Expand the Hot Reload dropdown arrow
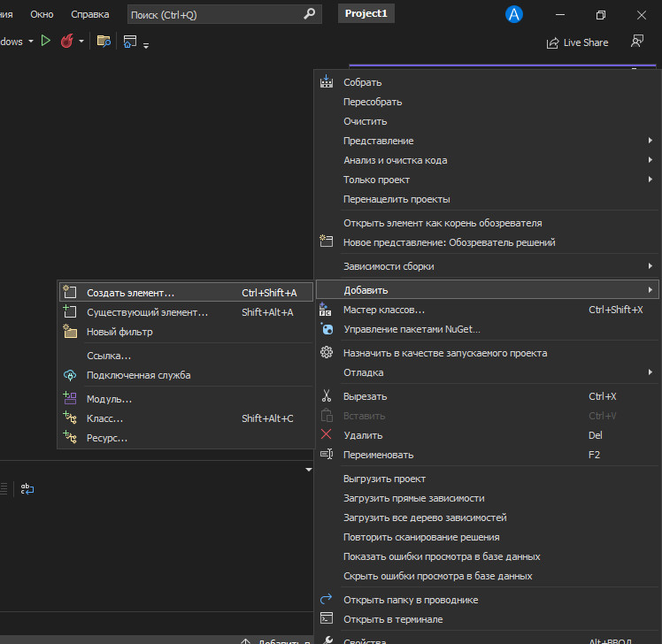 81,42
